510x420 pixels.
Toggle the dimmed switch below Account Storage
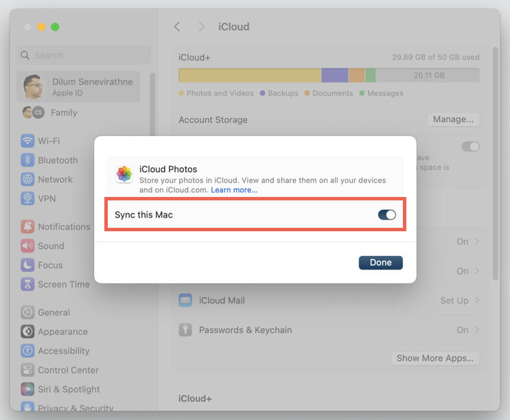[470, 147]
